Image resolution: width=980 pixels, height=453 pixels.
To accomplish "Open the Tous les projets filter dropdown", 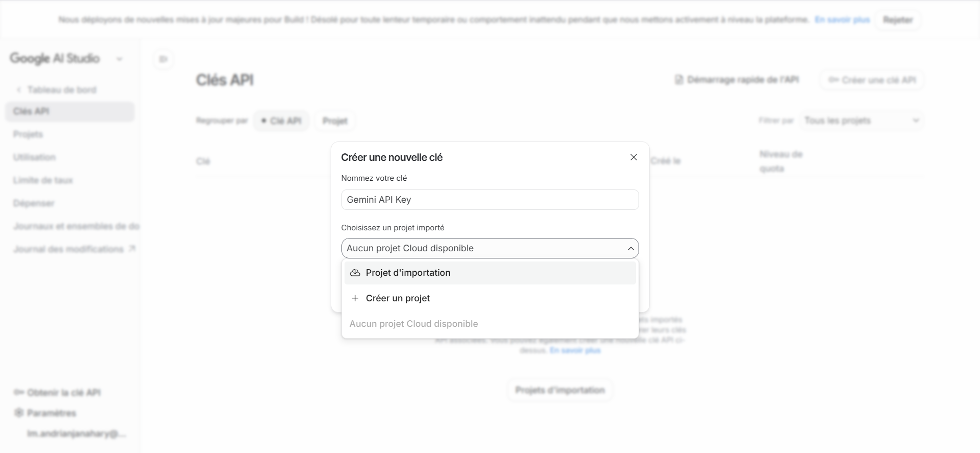I will coord(863,121).
